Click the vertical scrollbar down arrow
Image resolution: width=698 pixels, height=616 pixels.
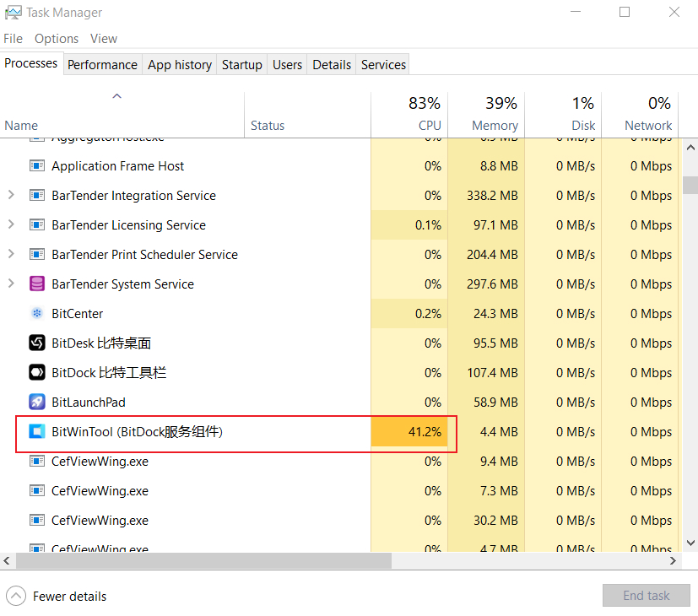(x=690, y=543)
